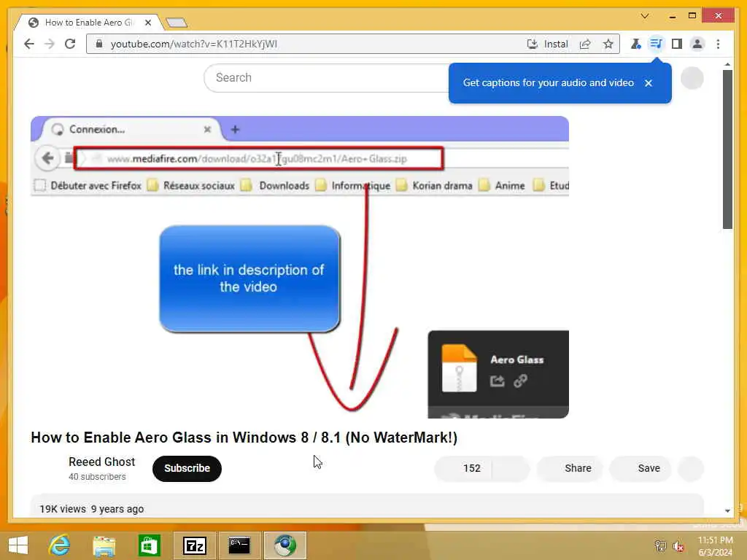The image size is (747, 560).
Task: Share this page from address bar
Action: 585,44
